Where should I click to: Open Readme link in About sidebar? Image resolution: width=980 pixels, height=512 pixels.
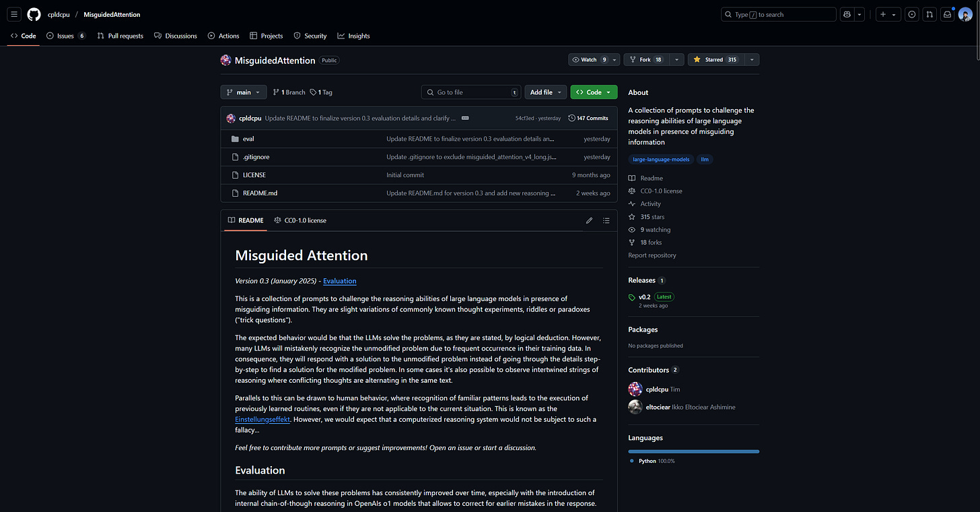coord(646,179)
